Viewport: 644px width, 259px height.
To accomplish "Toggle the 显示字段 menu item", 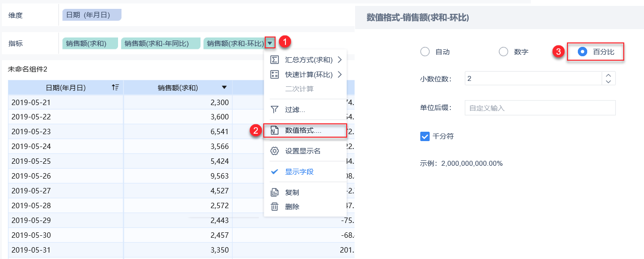I will pos(299,172).
